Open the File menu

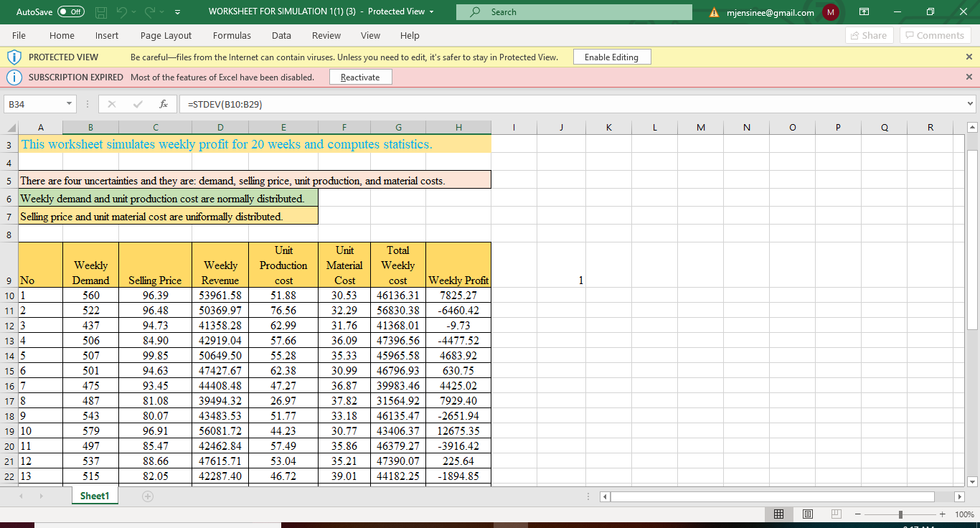coord(19,35)
